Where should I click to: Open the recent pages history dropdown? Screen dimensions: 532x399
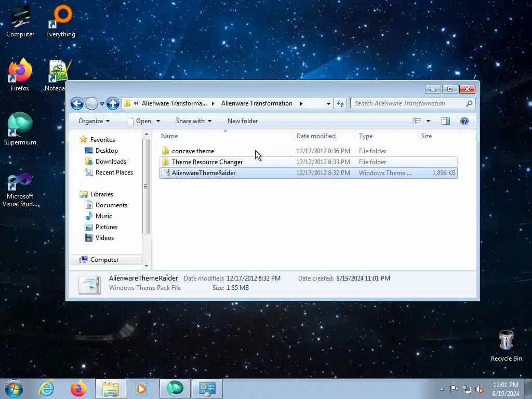click(x=102, y=104)
